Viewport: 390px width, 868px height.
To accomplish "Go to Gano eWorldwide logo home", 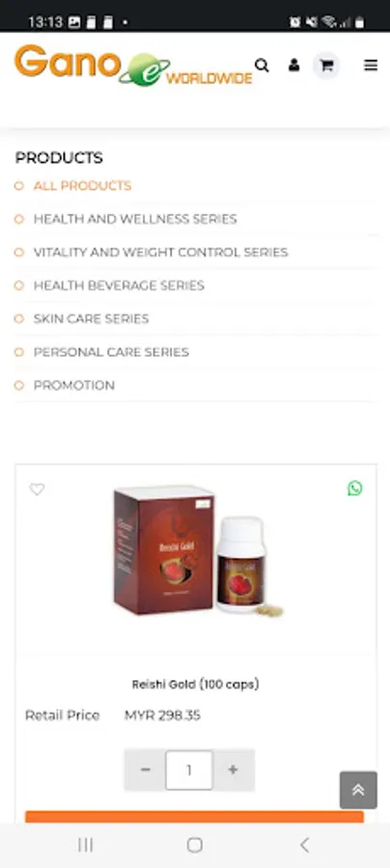I will click(133, 66).
